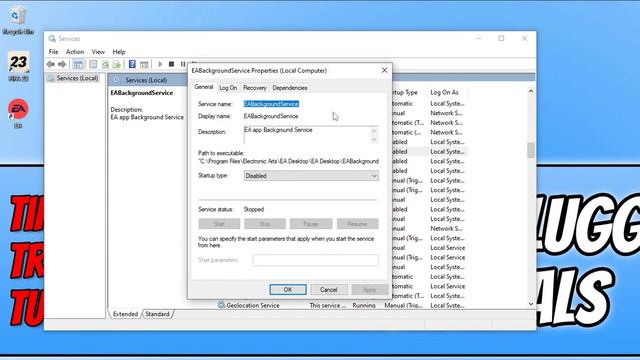Image resolution: width=640 pixels, height=360 pixels.
Task: Click the services list scrollbar down arrow
Action: (x=531, y=304)
